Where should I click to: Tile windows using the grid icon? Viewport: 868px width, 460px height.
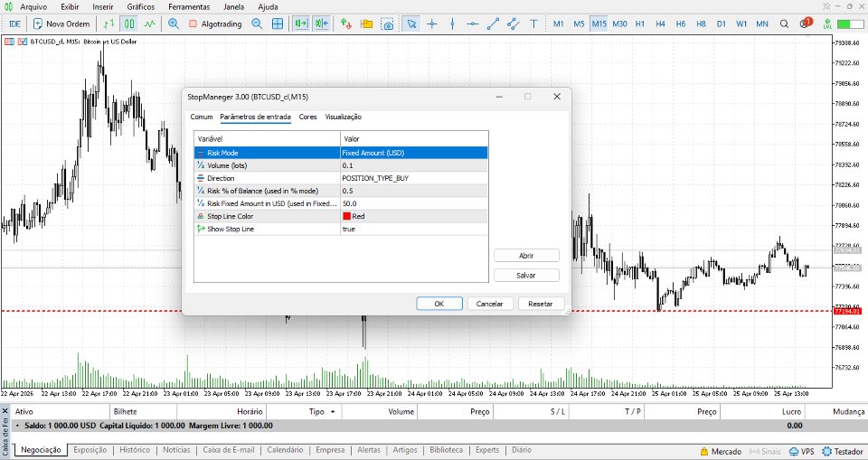278,23
